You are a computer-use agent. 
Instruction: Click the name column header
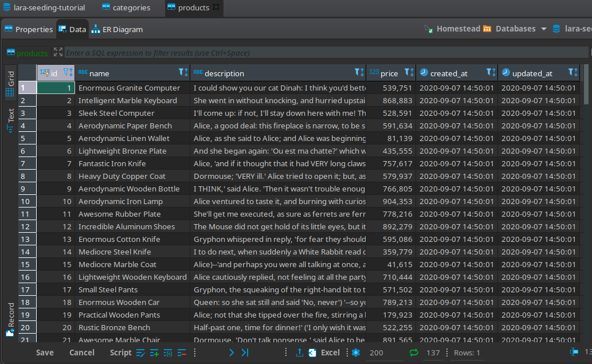(x=133, y=73)
